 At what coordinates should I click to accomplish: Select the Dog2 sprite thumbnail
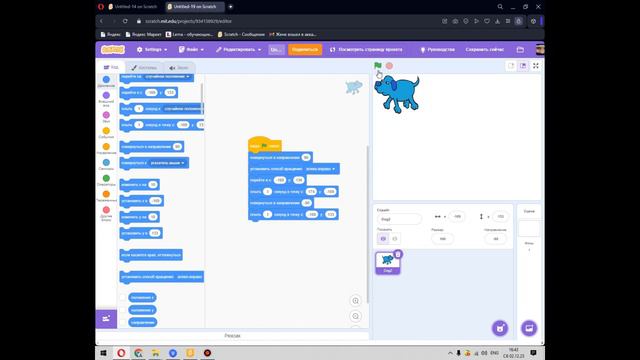(x=387, y=263)
